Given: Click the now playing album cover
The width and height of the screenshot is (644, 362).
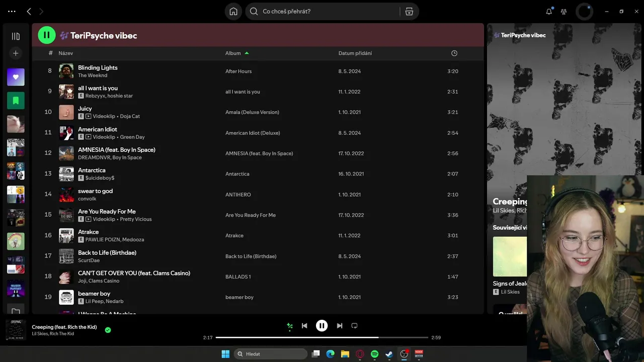Looking at the screenshot, I should (x=16, y=330).
